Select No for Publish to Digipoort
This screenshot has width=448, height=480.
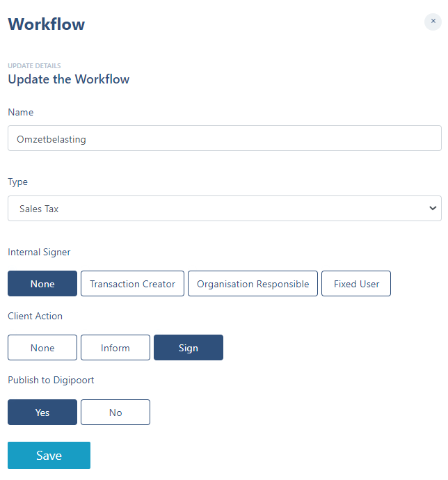coord(115,412)
